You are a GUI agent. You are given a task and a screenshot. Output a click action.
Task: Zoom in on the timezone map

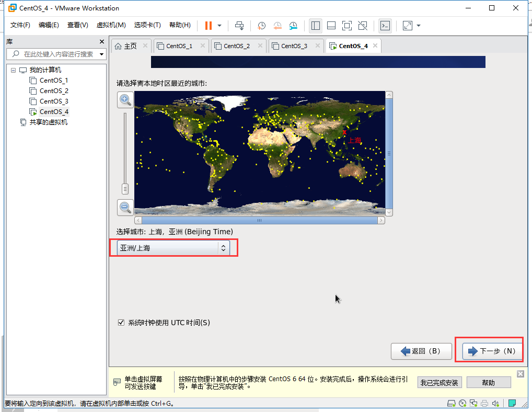click(125, 100)
